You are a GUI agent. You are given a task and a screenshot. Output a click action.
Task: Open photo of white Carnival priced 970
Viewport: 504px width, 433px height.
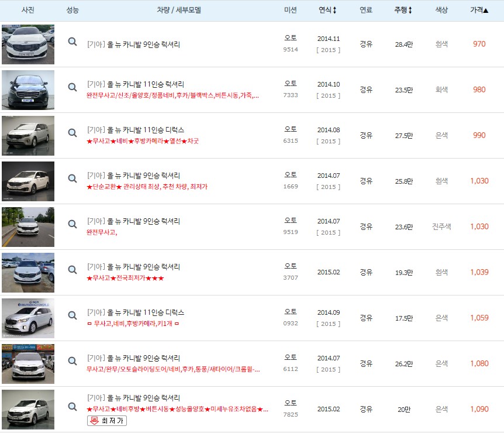[28, 44]
